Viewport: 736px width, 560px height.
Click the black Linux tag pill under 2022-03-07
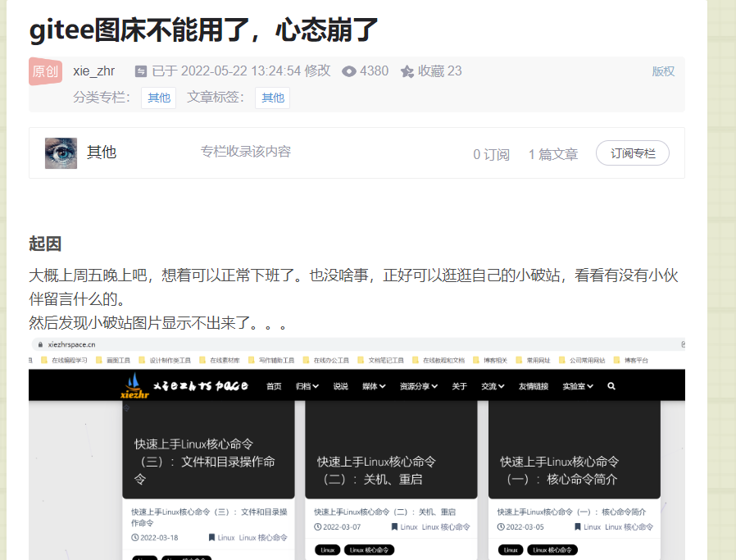(x=328, y=549)
